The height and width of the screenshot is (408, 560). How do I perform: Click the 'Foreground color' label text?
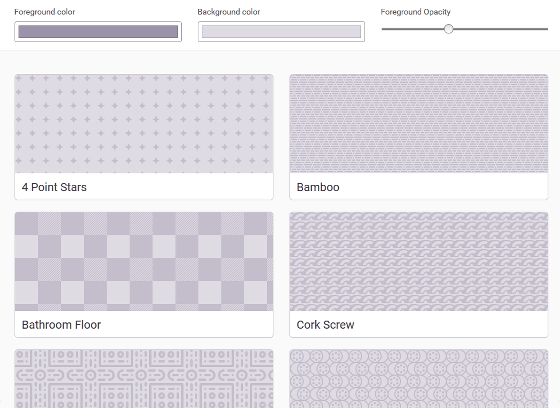(45, 12)
